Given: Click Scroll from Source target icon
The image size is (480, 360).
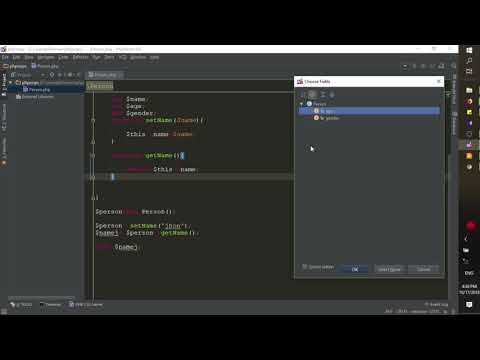Looking at the screenshot, I should (x=52, y=75).
